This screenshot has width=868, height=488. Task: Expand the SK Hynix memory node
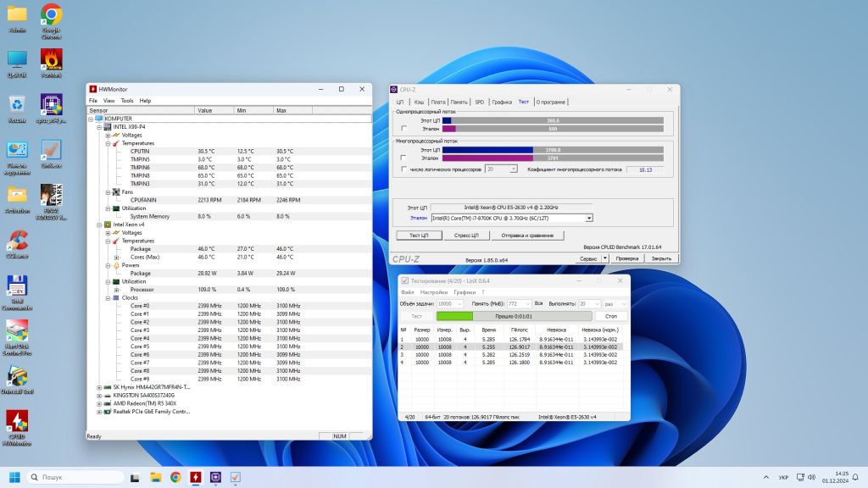99,387
